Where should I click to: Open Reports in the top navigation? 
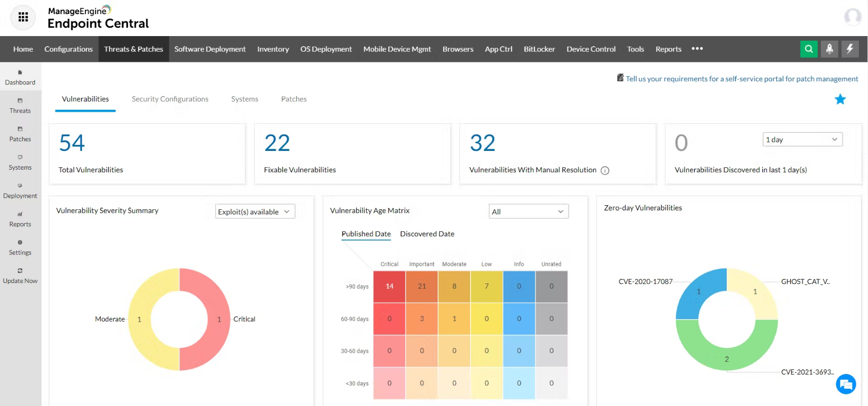668,49
